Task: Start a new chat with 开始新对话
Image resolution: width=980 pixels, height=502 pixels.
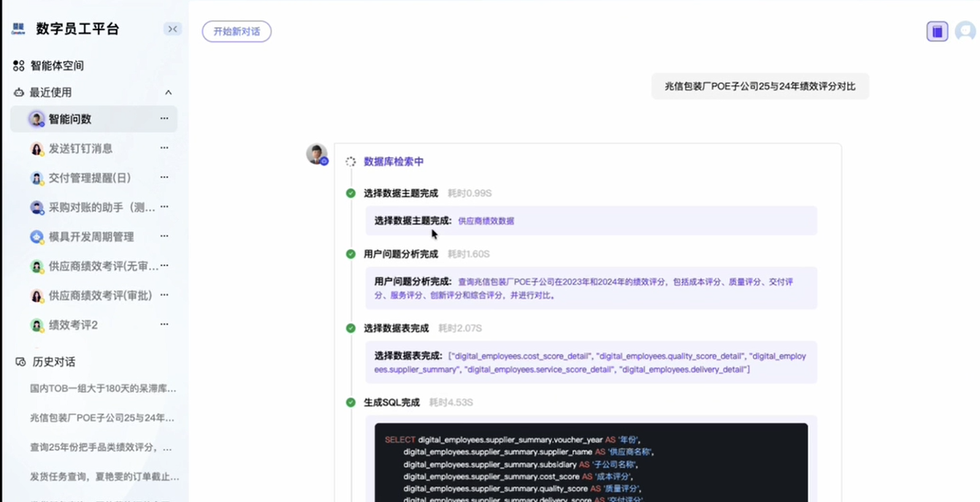Action: point(237,31)
